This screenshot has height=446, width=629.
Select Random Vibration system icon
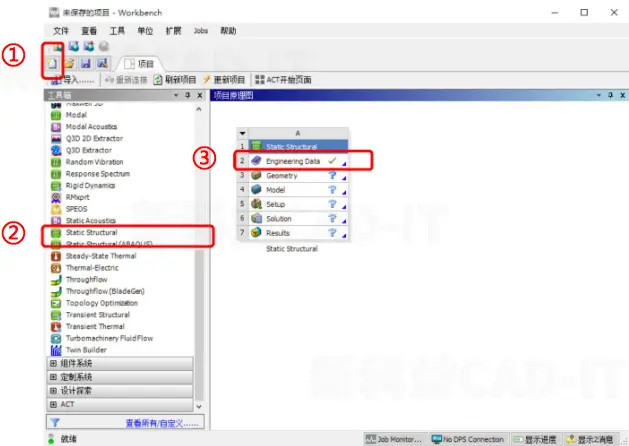tap(56, 162)
